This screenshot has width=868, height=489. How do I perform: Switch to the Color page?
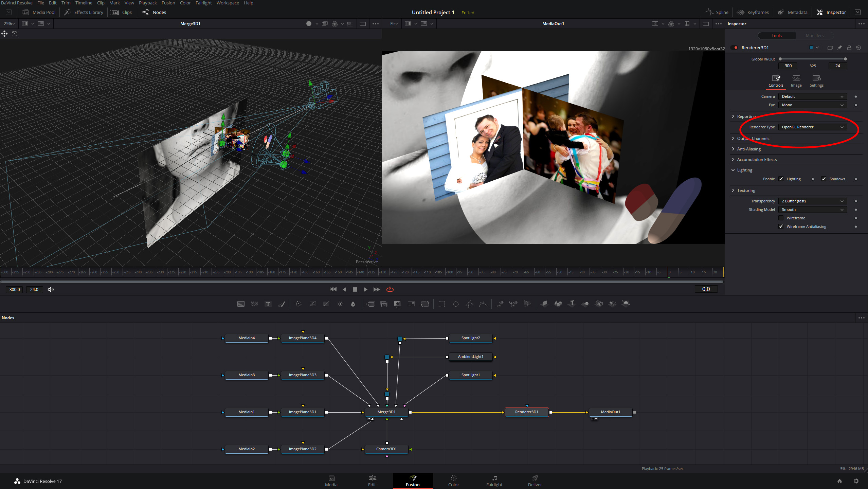pos(453,481)
